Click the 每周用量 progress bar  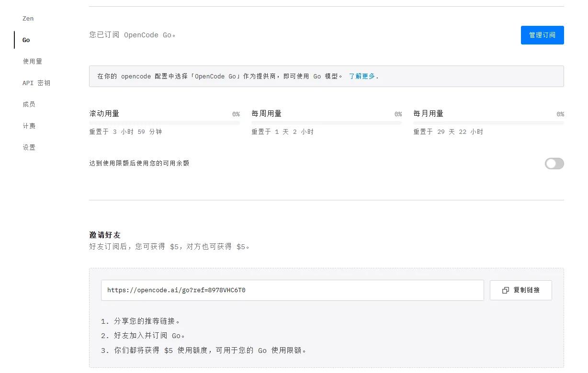click(327, 123)
